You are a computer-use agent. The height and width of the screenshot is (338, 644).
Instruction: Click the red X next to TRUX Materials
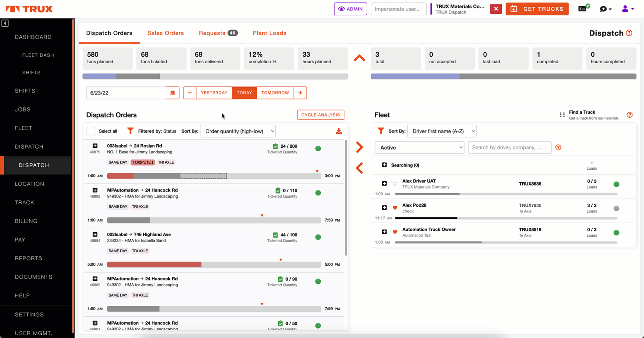(x=496, y=9)
